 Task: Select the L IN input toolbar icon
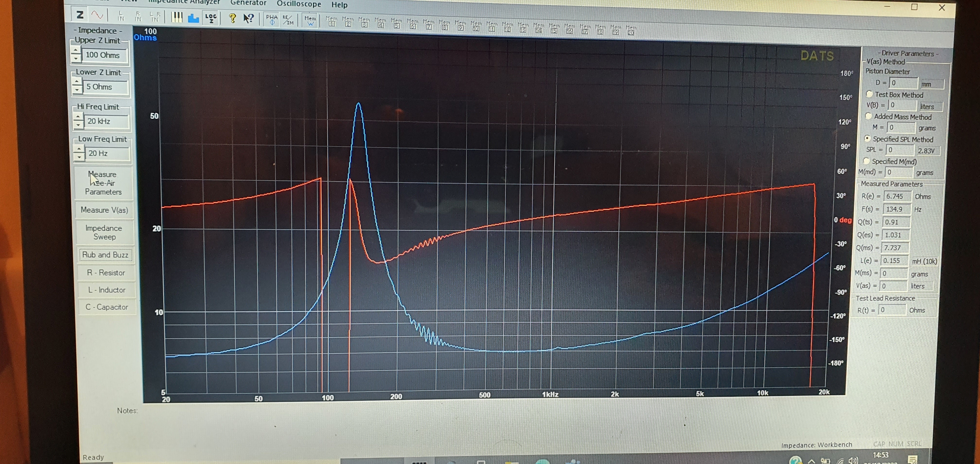click(121, 16)
